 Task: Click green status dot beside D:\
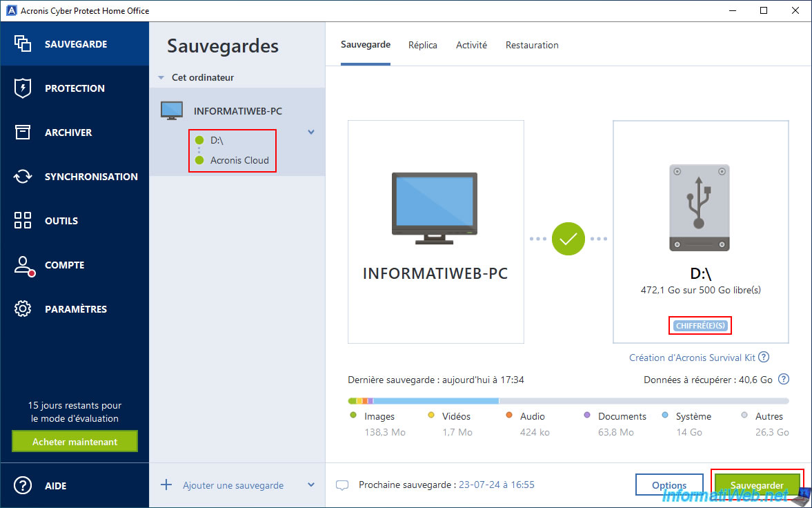click(199, 141)
